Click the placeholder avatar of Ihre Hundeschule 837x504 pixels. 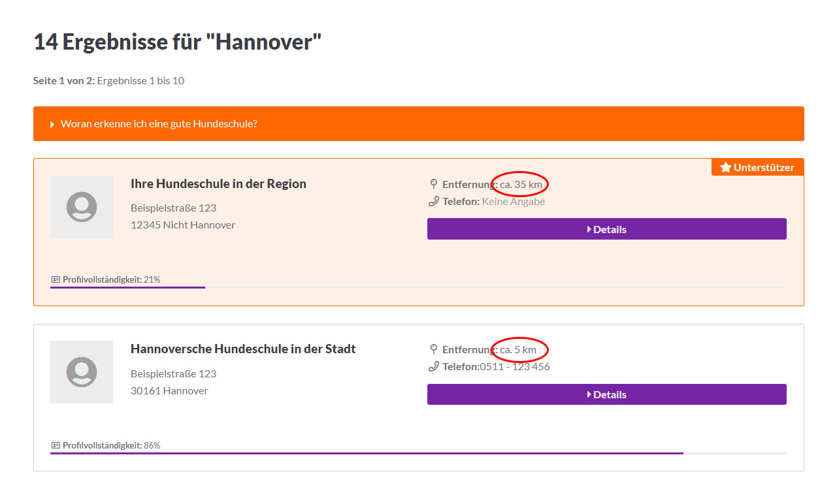pos(81,207)
